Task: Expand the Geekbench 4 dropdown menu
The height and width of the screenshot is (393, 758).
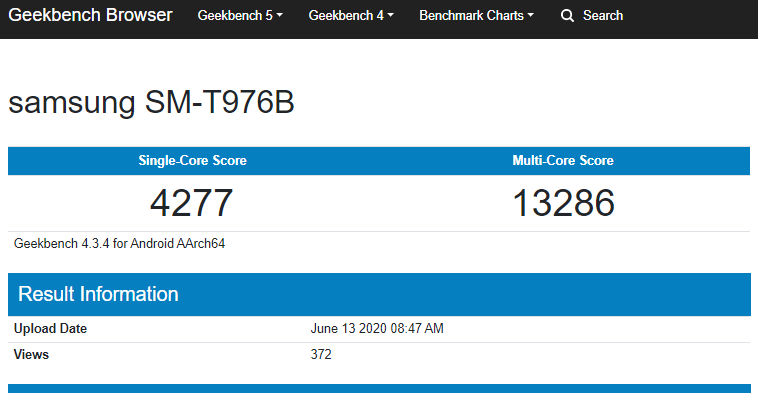Action: tap(351, 15)
